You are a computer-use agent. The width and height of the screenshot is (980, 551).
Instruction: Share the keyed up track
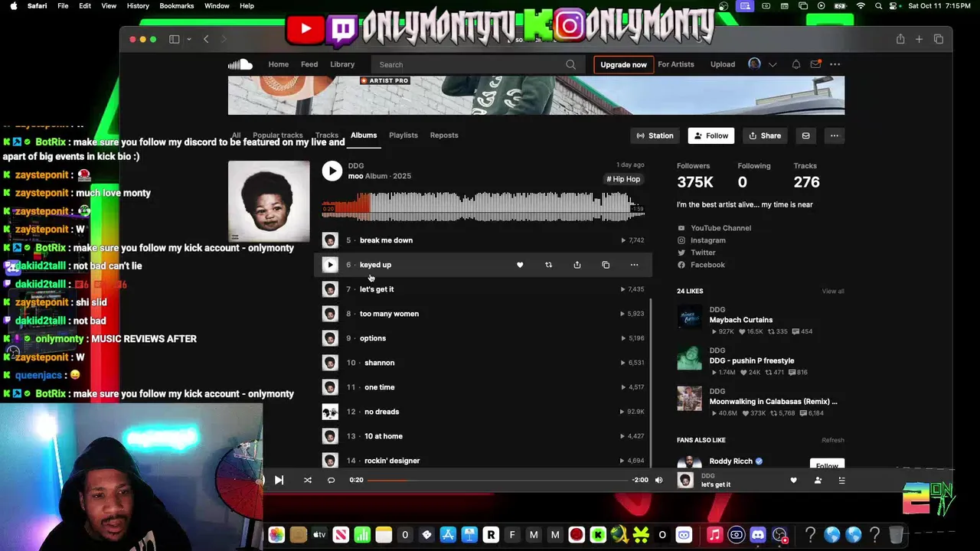click(x=577, y=265)
